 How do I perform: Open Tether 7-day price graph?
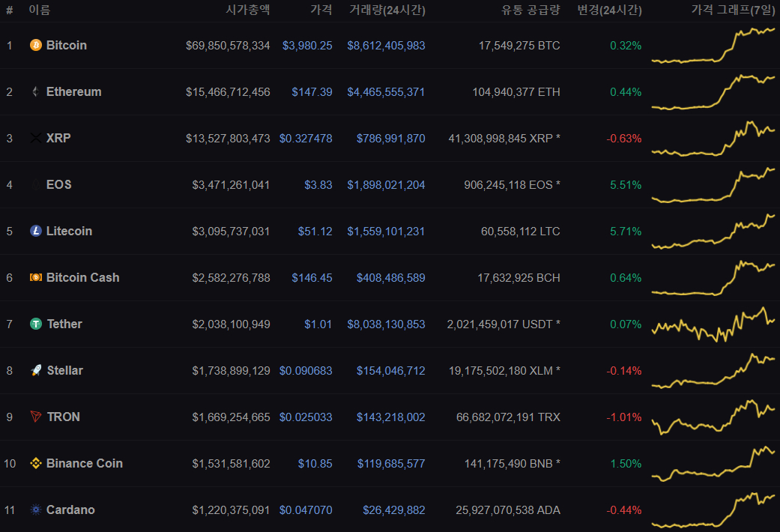(713, 324)
